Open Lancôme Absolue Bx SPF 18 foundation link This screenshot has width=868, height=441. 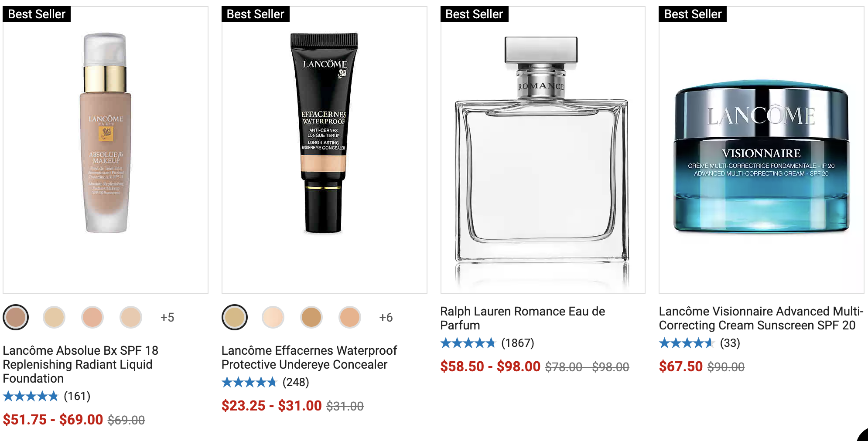(81, 364)
